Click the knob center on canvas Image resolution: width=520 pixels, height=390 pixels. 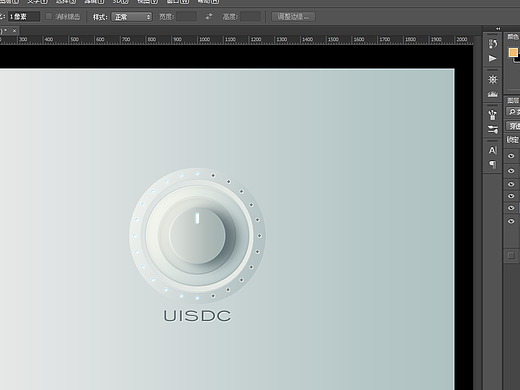(197, 235)
